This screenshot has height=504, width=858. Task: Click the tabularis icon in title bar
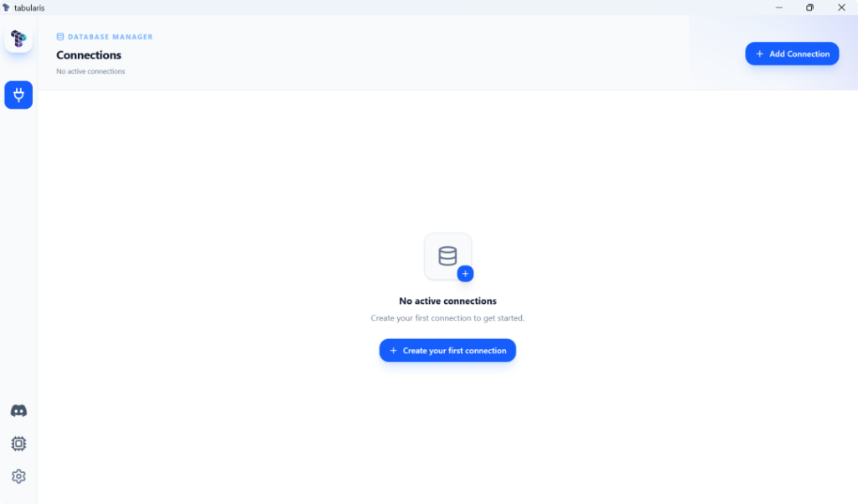pyautogui.click(x=7, y=8)
